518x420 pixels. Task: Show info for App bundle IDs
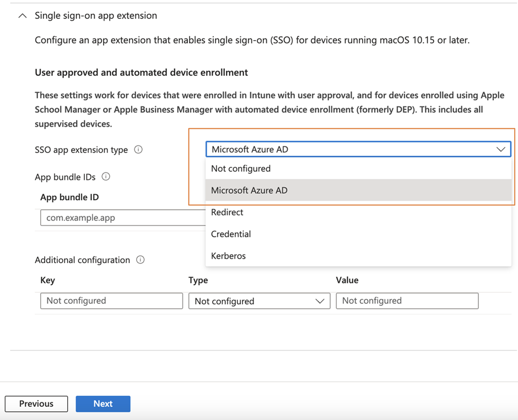[106, 177]
